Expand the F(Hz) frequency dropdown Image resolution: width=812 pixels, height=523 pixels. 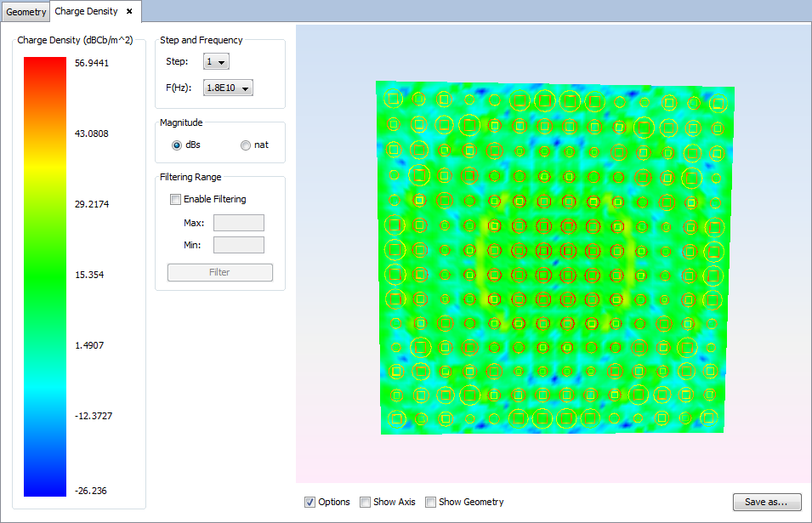point(229,88)
